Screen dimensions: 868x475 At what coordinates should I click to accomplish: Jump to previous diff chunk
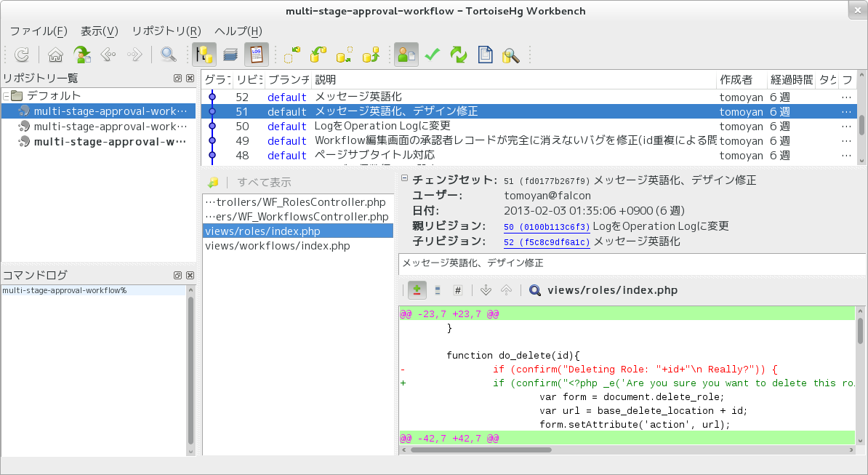[506, 290]
